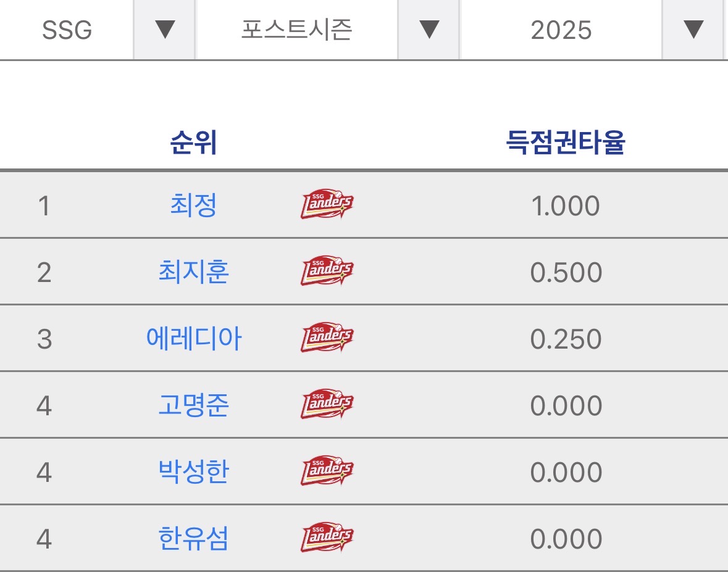Open player 최지훈's profile link
This screenshot has height=572, width=728.
[193, 272]
